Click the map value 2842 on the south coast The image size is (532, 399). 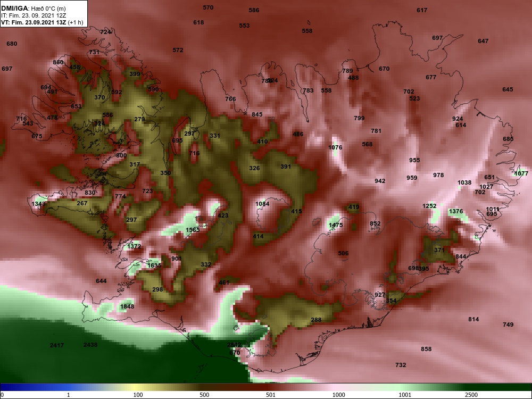[x=234, y=345]
